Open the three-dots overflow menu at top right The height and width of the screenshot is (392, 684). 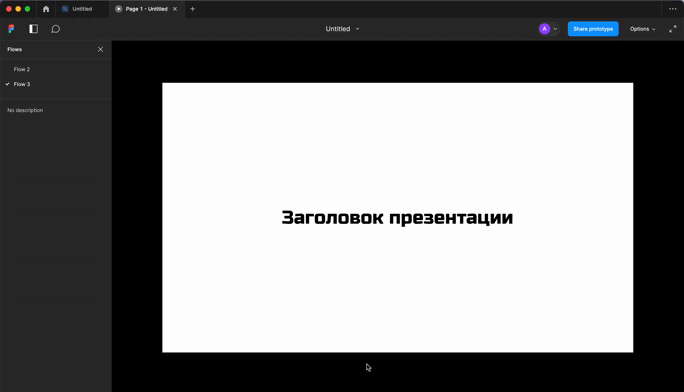pos(673,9)
